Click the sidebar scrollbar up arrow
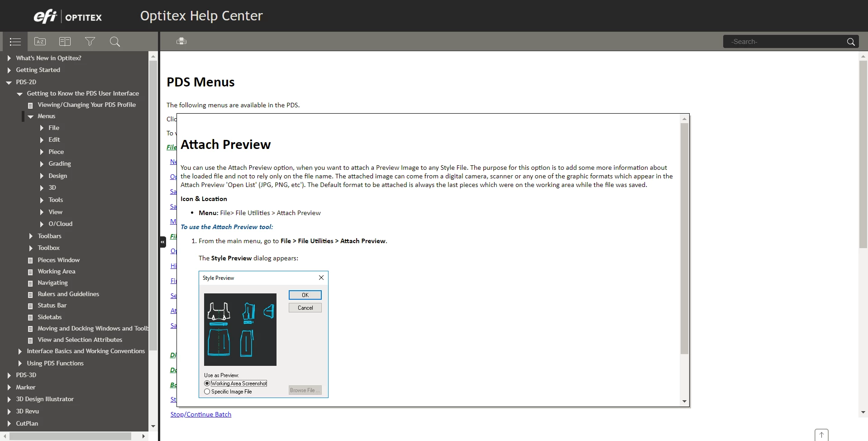 click(153, 57)
